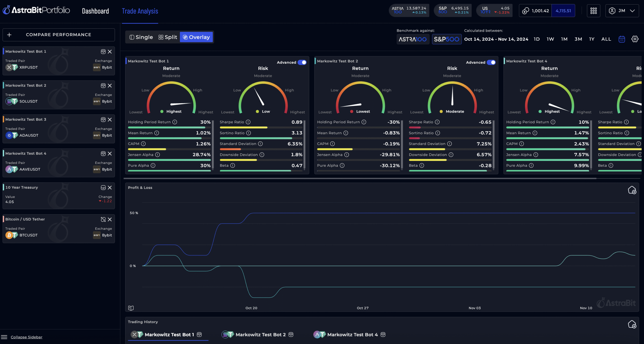
Task: Click the chart icon on 10 Year Treasury card
Action: (x=103, y=188)
